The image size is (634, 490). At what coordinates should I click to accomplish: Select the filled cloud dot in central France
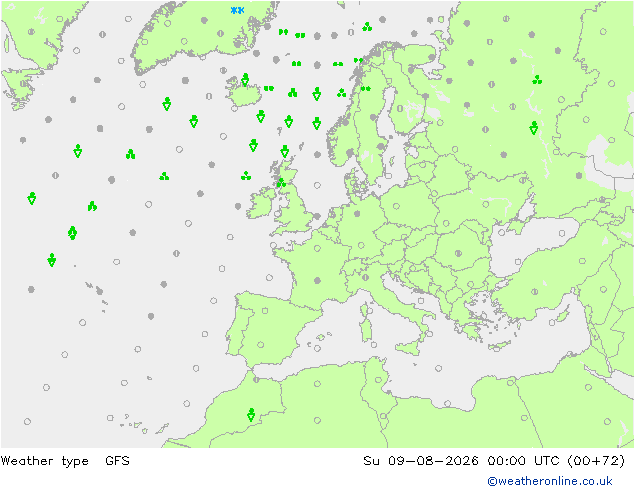tap(317, 280)
